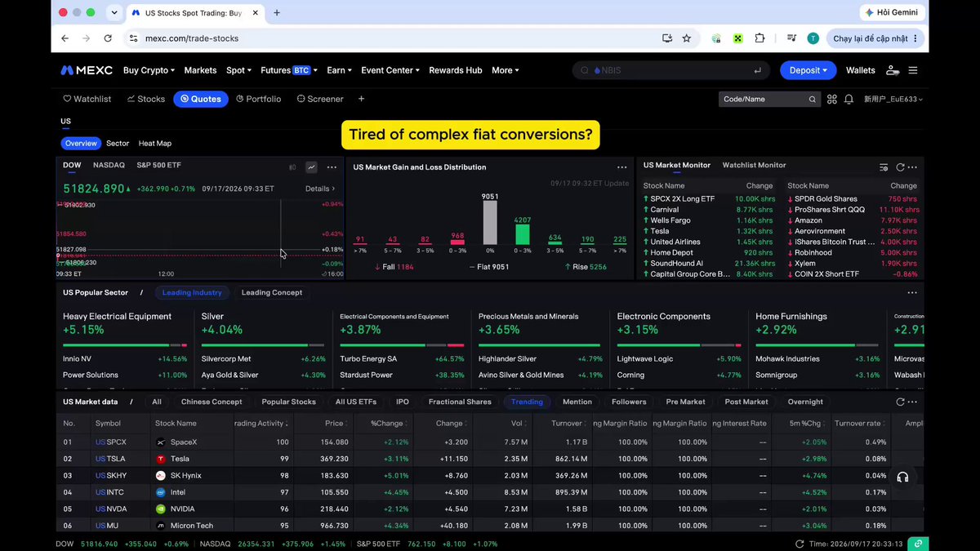Click the MEXC logo in header
Image resolution: width=980 pixels, height=551 pixels.
point(87,70)
